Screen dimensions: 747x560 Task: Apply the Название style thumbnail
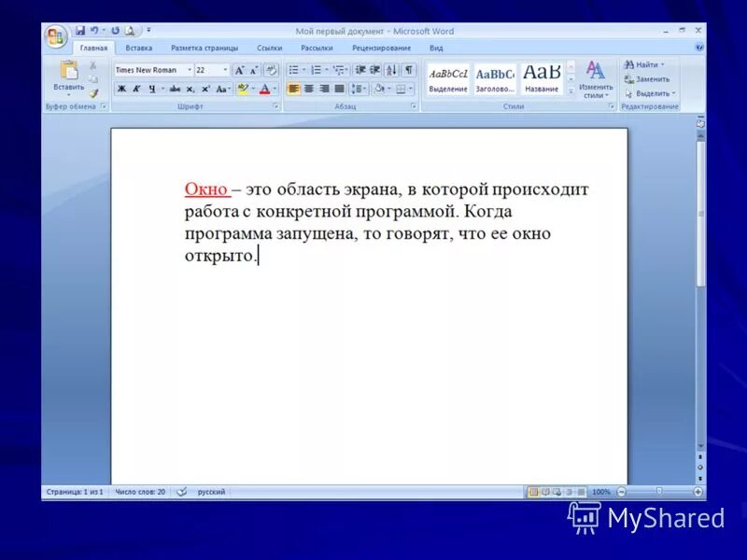point(542,78)
